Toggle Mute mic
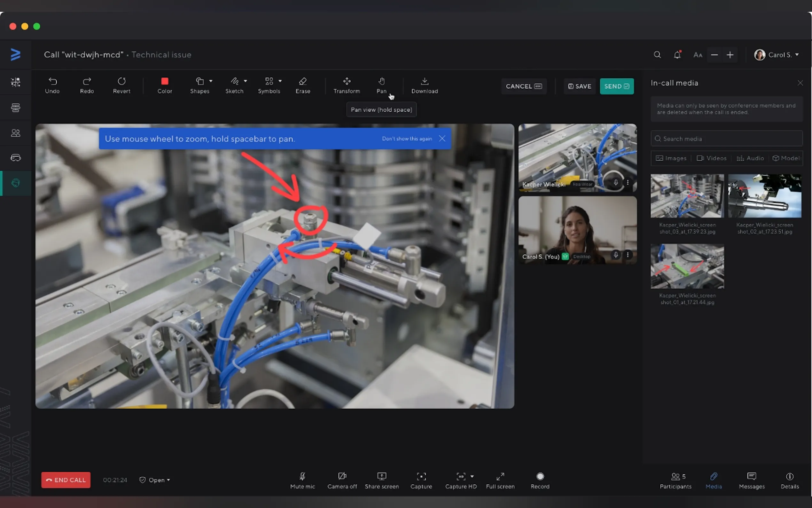812x508 pixels. (x=302, y=476)
